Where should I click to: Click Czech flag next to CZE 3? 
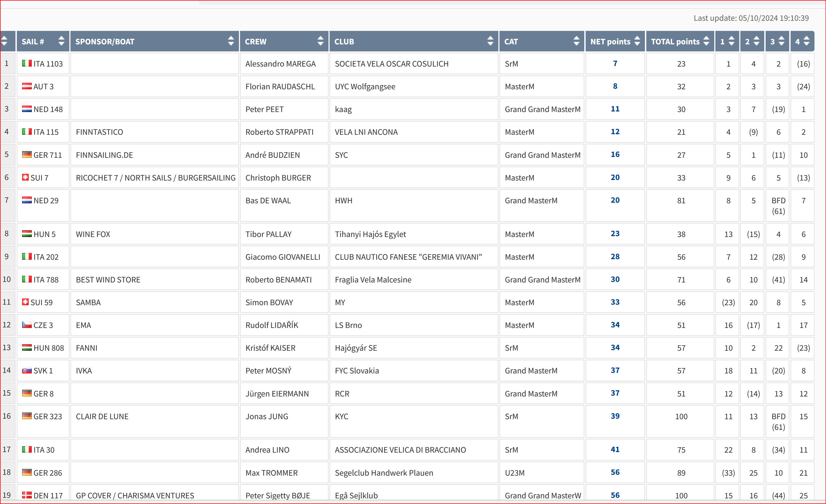[x=27, y=325]
